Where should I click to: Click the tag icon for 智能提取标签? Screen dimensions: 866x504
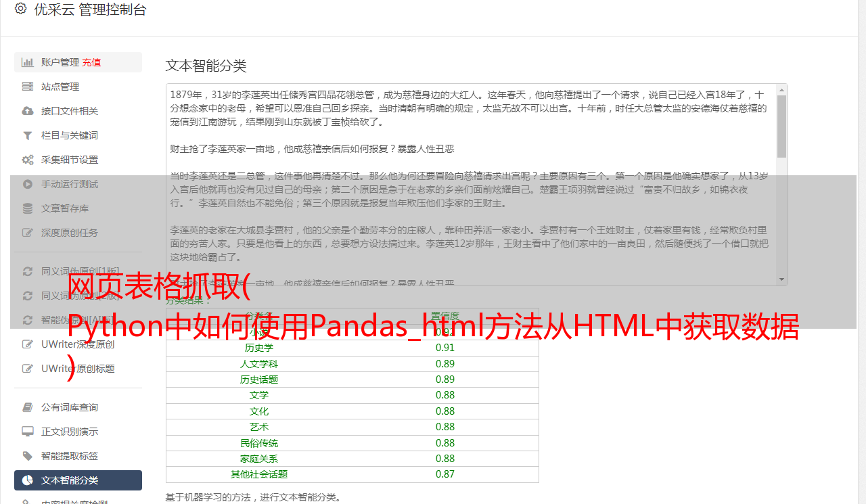(x=27, y=456)
